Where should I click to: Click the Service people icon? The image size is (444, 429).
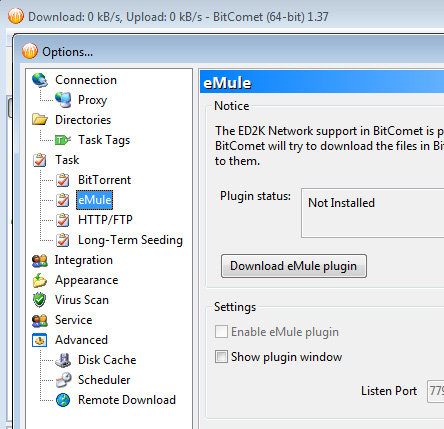click(40, 320)
